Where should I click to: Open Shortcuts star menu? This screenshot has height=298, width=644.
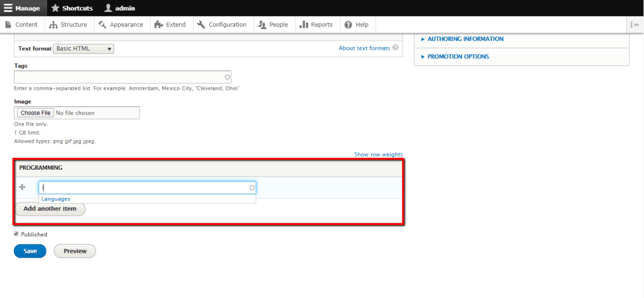72,8
